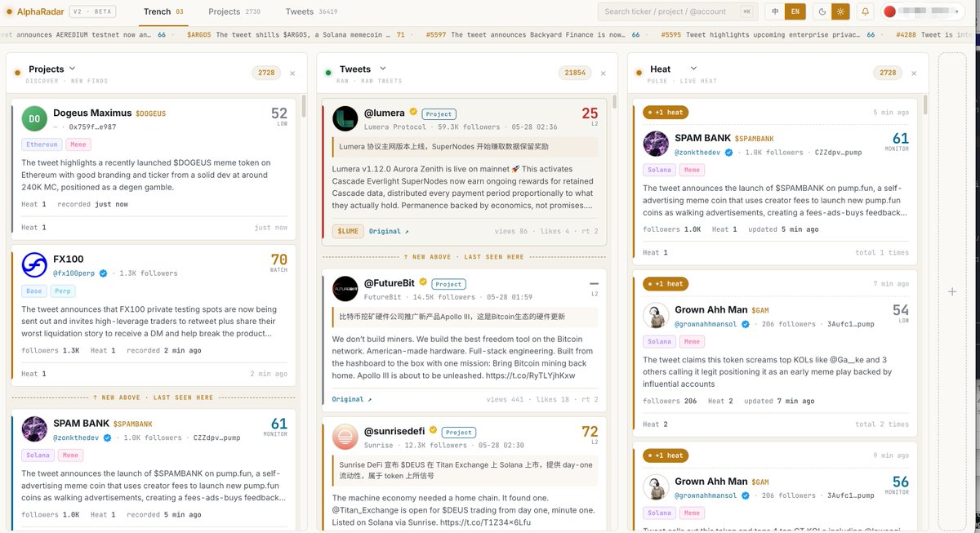Expand the Heat column dropdown
This screenshot has width=980, height=533.
[693, 69]
